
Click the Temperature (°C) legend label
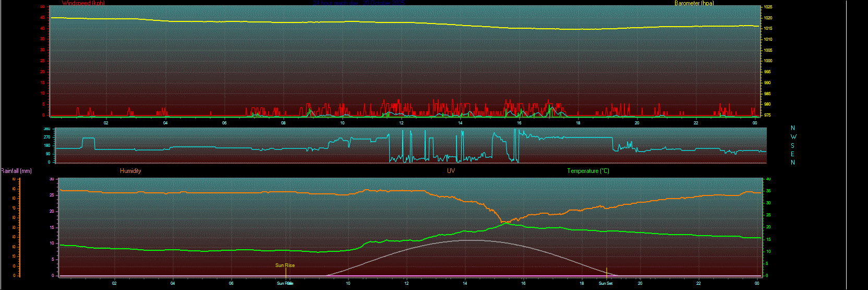pyautogui.click(x=588, y=171)
